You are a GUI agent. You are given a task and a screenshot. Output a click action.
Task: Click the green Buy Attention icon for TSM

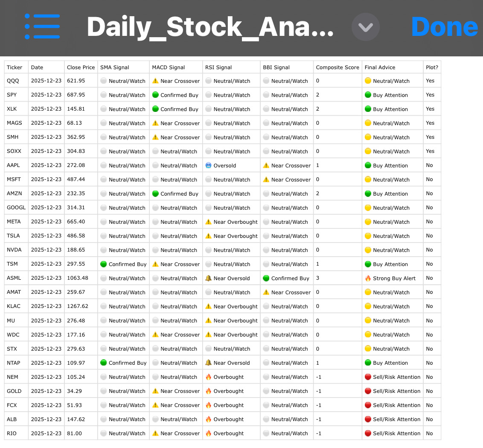click(x=368, y=264)
